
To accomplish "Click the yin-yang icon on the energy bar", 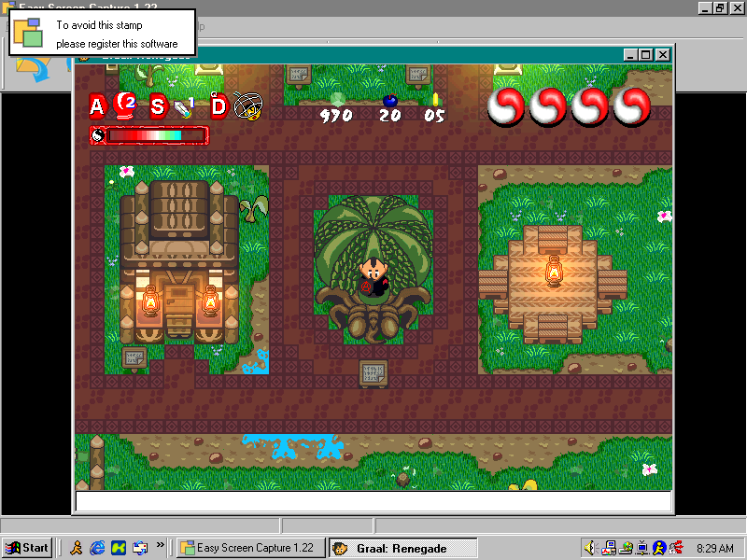I will click(x=98, y=135).
